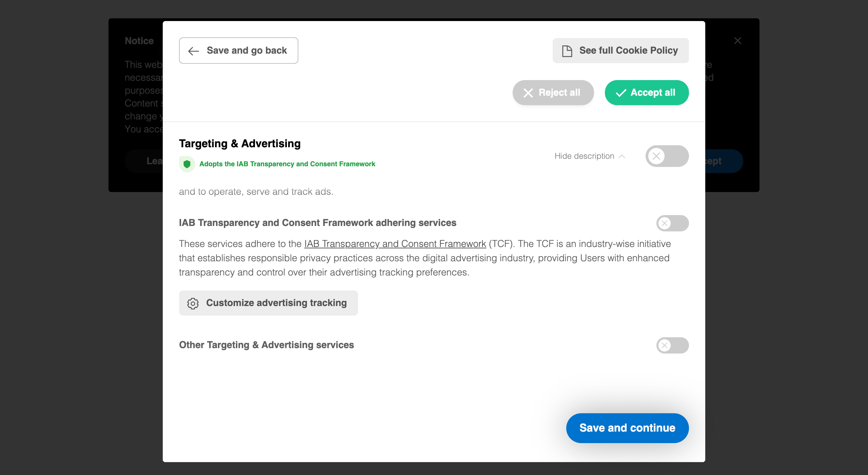Click the back arrow icon in the Save and go back button
The width and height of the screenshot is (868, 475).
tap(194, 51)
